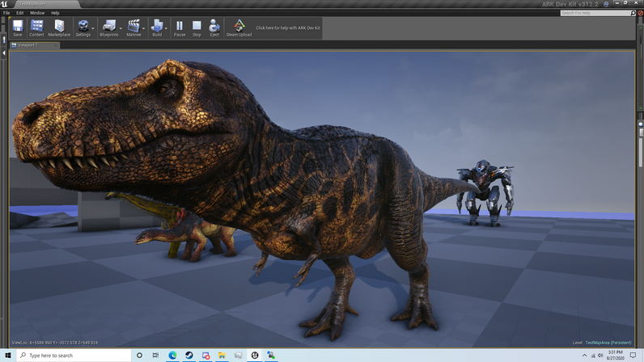This screenshot has height=362, width=644.
Task: Open the Blueprints toolbar button
Action: 109,28
